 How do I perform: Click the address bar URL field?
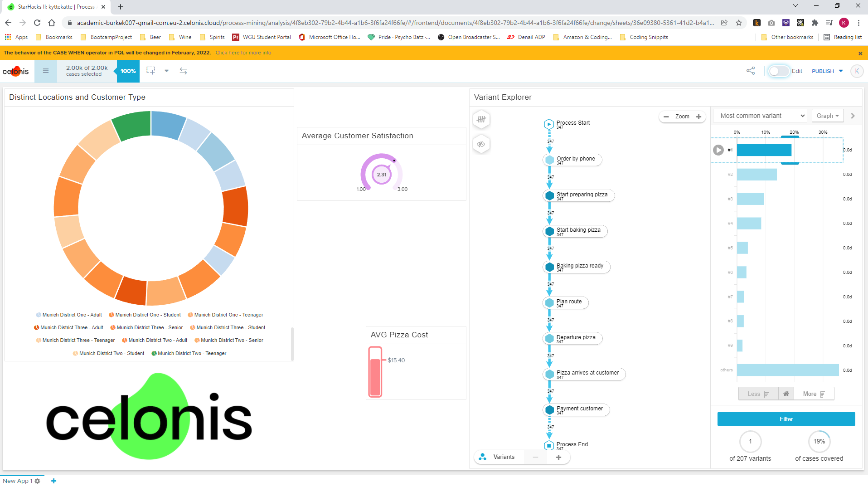click(395, 23)
